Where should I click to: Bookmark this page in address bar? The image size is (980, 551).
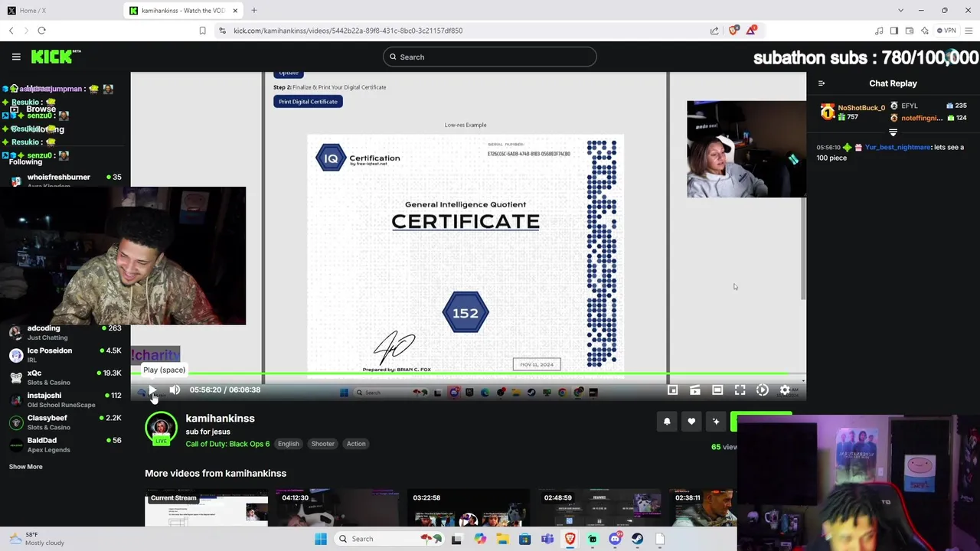202,31
